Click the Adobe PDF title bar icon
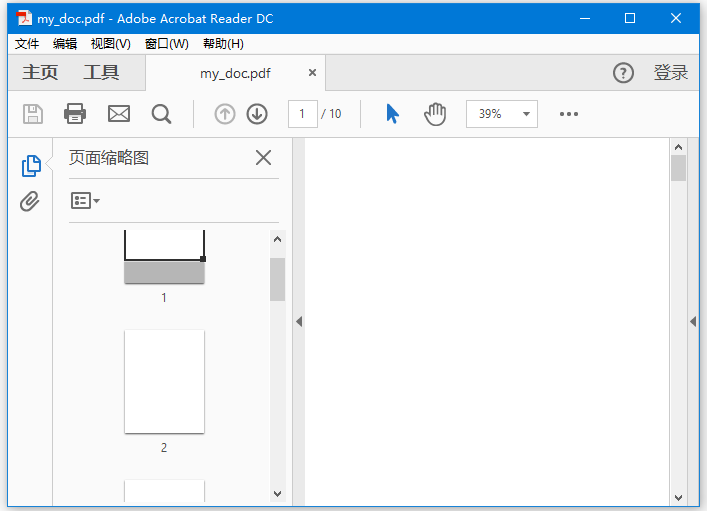 click(x=23, y=18)
